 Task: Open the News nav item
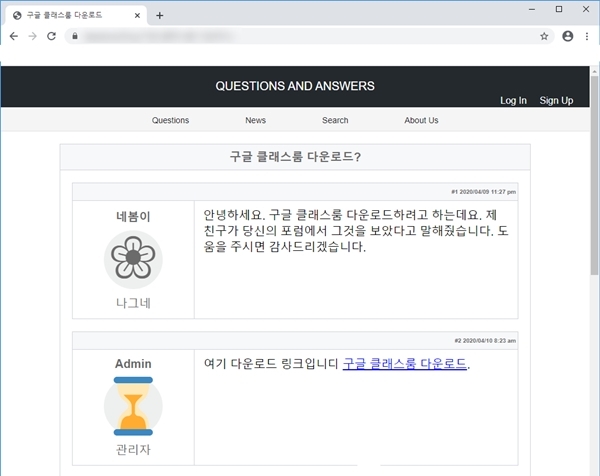(x=256, y=121)
